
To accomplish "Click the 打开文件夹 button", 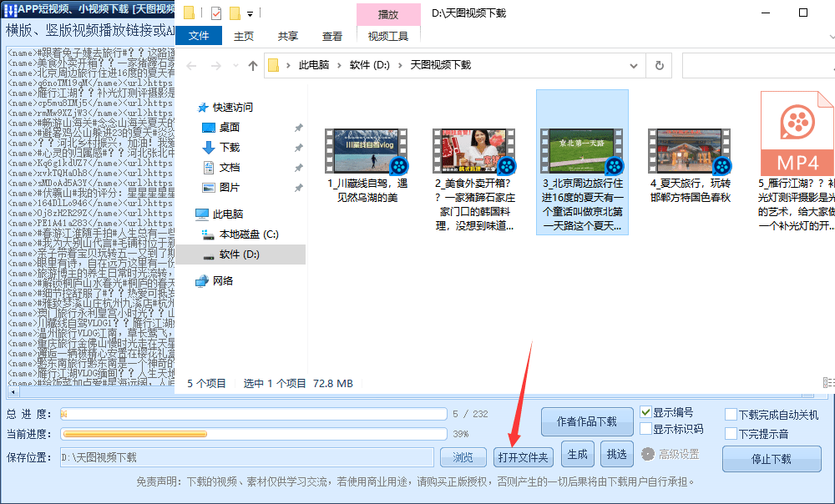I will [x=523, y=457].
